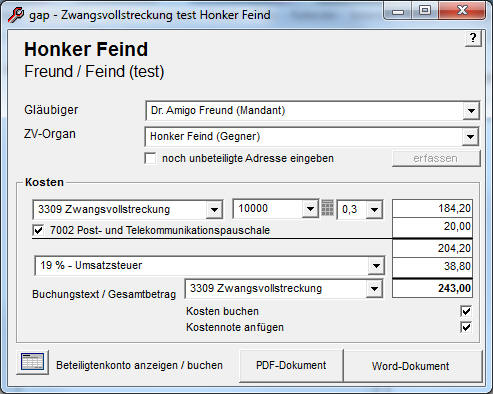Toggle 7002 Post- und Telekommunikationspauschale checkbox
Screen dimensions: 493x394
[x=38, y=230]
